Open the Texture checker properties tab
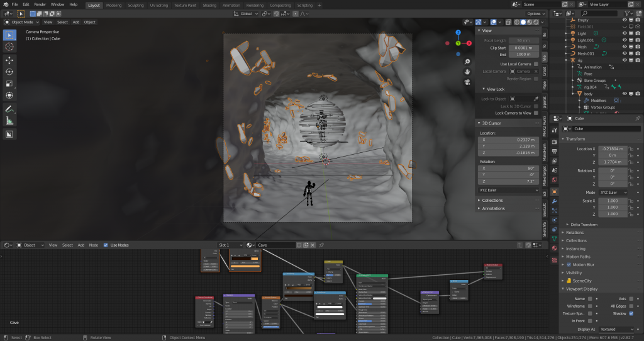 click(555, 260)
